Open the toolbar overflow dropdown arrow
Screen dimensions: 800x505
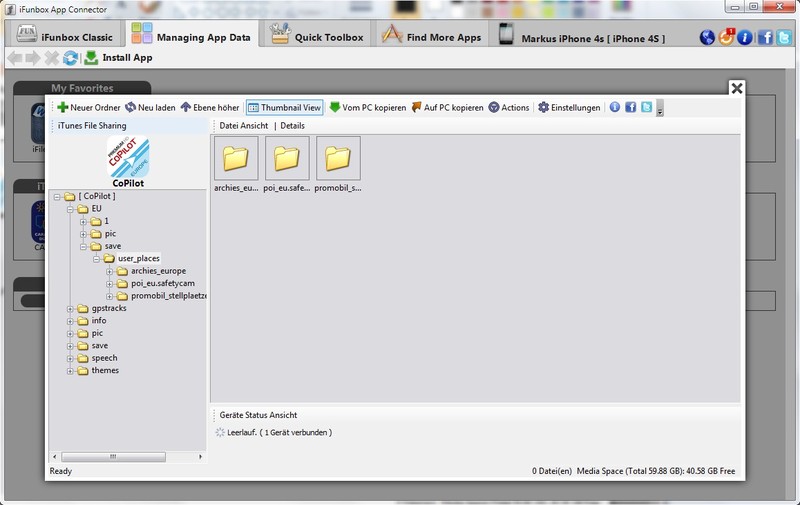pyautogui.click(x=660, y=109)
